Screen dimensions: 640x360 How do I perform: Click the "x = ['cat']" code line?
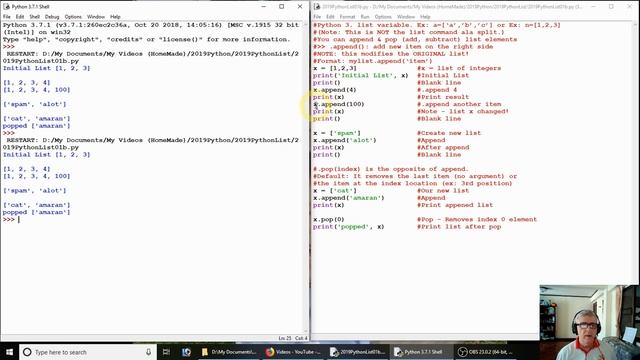335,191
